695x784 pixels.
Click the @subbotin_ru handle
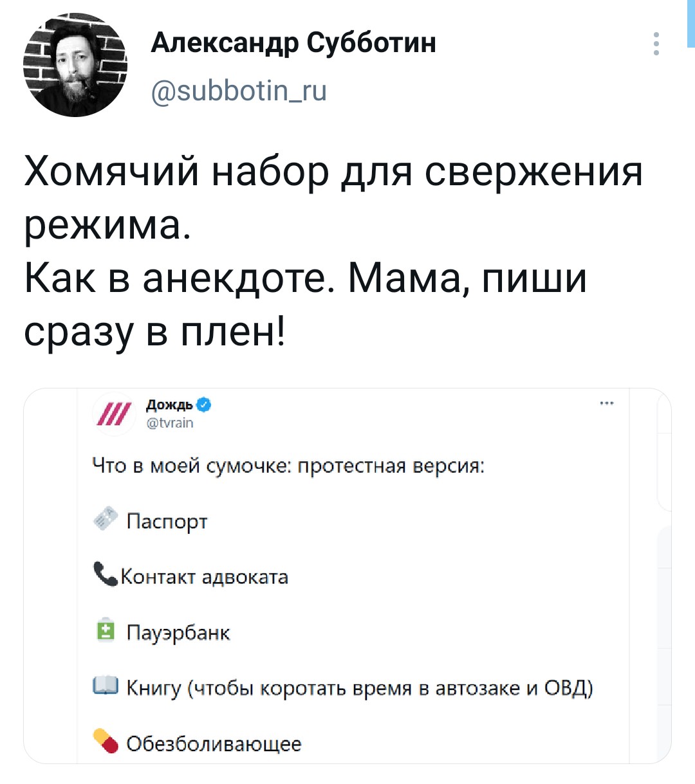pos(239,91)
